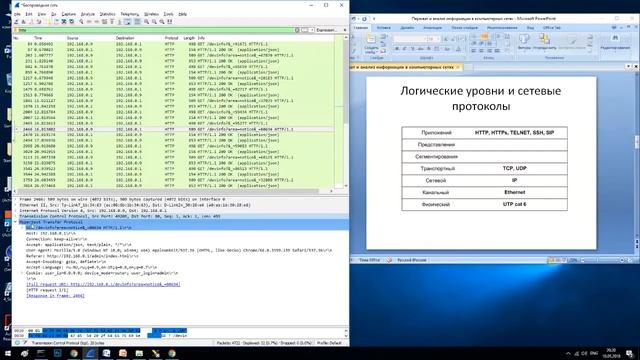This screenshot has height=360, width=640.
Task: Expand the GET request line node
Action: (x=22, y=228)
